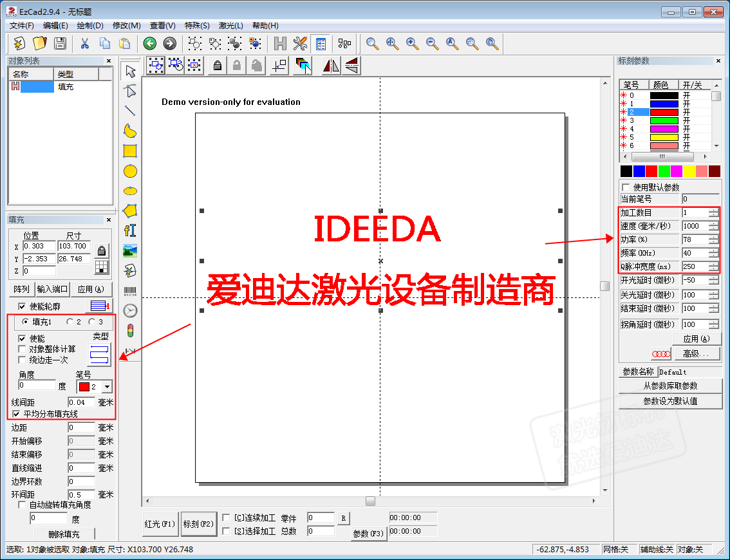Open the 编辑(E) menu

pyautogui.click(x=55, y=26)
